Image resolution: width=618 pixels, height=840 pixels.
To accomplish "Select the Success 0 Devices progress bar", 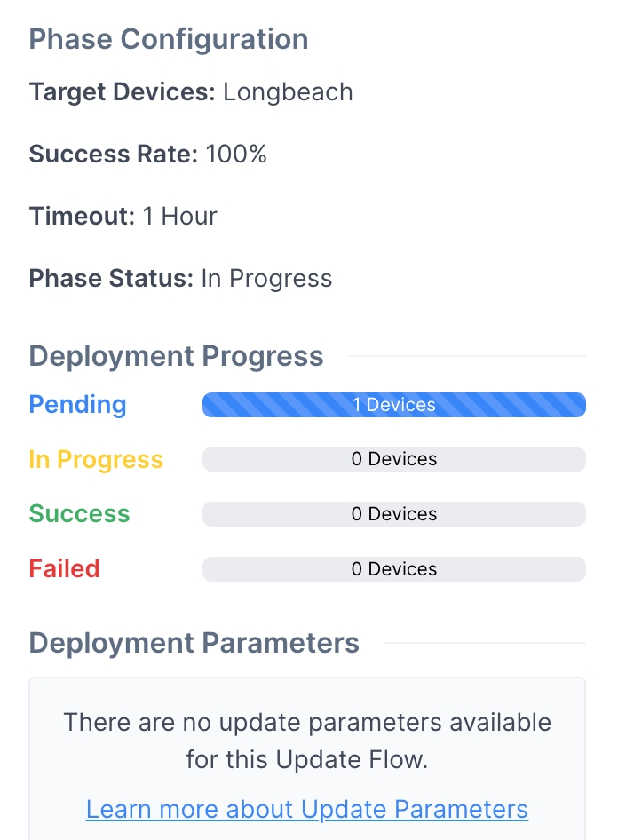I will 393,514.
